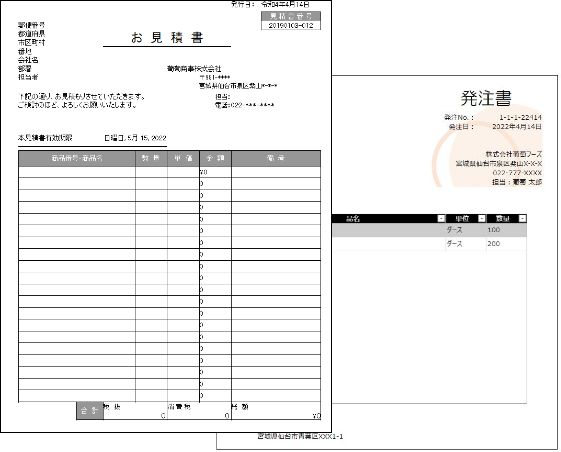561x452 pixels.
Task: Open the 数量 filter dropdown in the 発注書 table
Action: point(522,219)
